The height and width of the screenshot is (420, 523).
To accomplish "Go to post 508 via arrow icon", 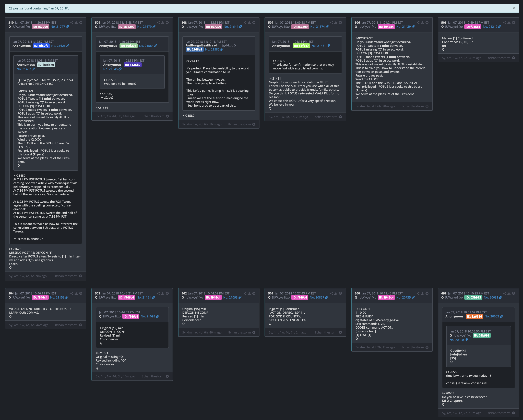I will pyautogui.click(x=254, y=22).
